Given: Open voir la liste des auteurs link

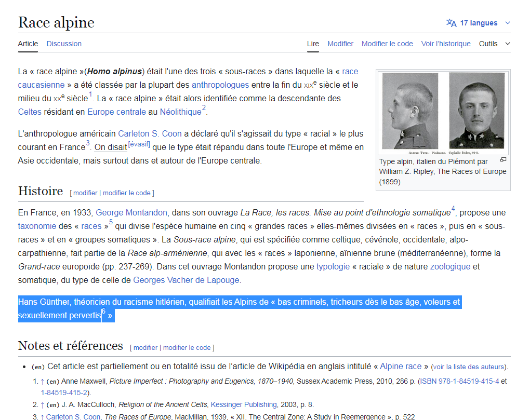Looking at the screenshot, I should pos(468,367).
